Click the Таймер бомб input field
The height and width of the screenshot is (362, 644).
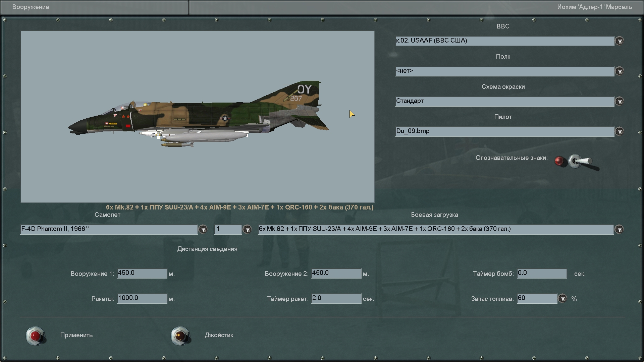tap(542, 273)
